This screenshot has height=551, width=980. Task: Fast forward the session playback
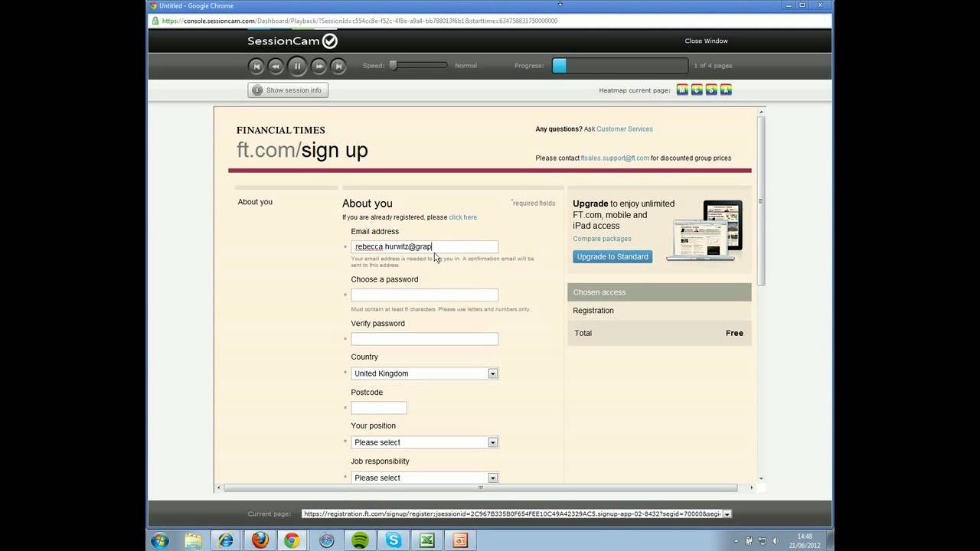(319, 66)
